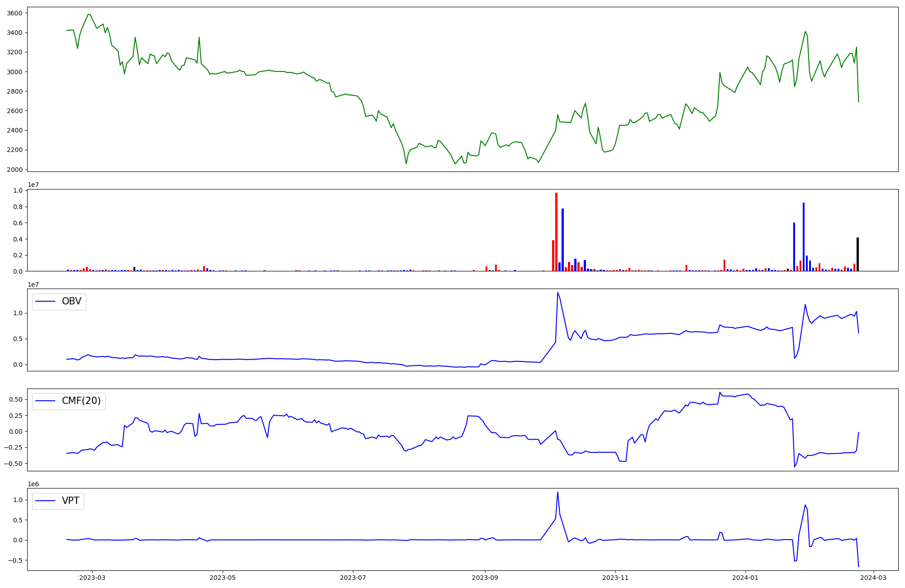The height and width of the screenshot is (588, 905).
Task: Select the 2024-03 x-axis date label
Action: 873,578
